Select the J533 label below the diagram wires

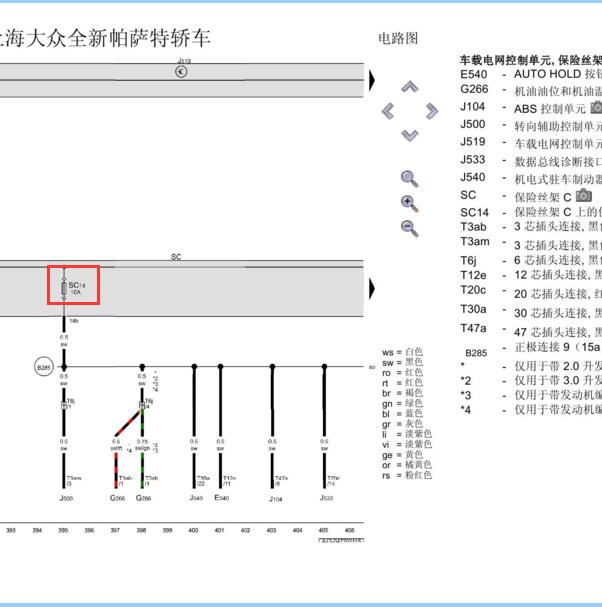pos(326,498)
